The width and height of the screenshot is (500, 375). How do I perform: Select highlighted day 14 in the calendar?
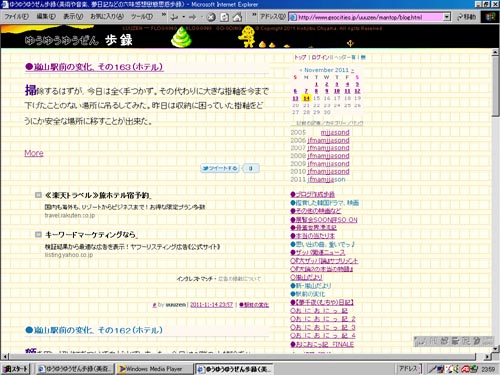(x=306, y=98)
